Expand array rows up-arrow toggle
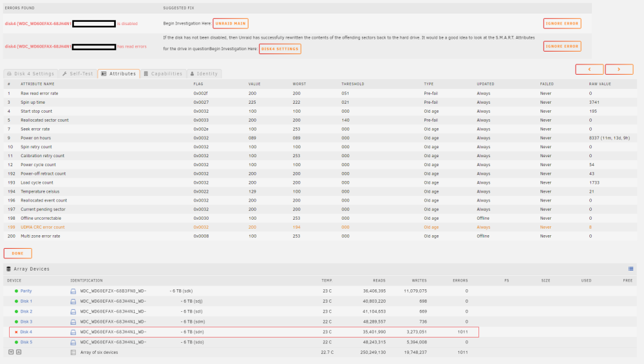Image resolution: width=644 pixels, height=364 pixels. pyautogui.click(x=19, y=352)
